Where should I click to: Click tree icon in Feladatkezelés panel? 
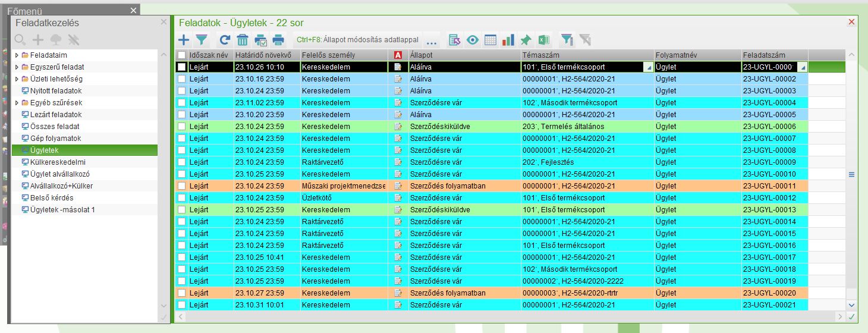point(56,40)
